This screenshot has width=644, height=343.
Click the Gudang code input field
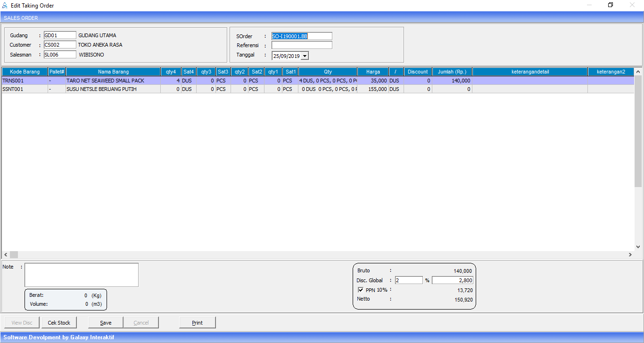coord(59,35)
